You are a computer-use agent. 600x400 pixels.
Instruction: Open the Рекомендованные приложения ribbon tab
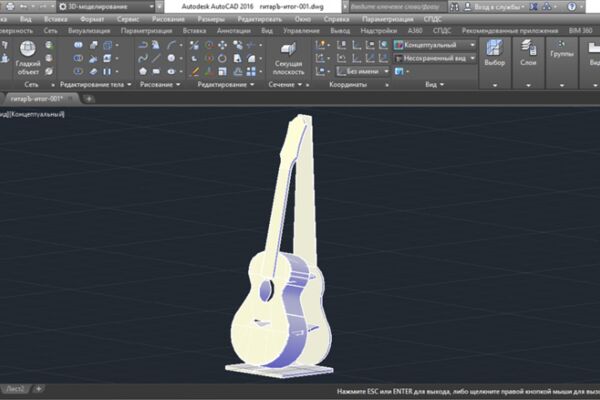pyautogui.click(x=510, y=31)
